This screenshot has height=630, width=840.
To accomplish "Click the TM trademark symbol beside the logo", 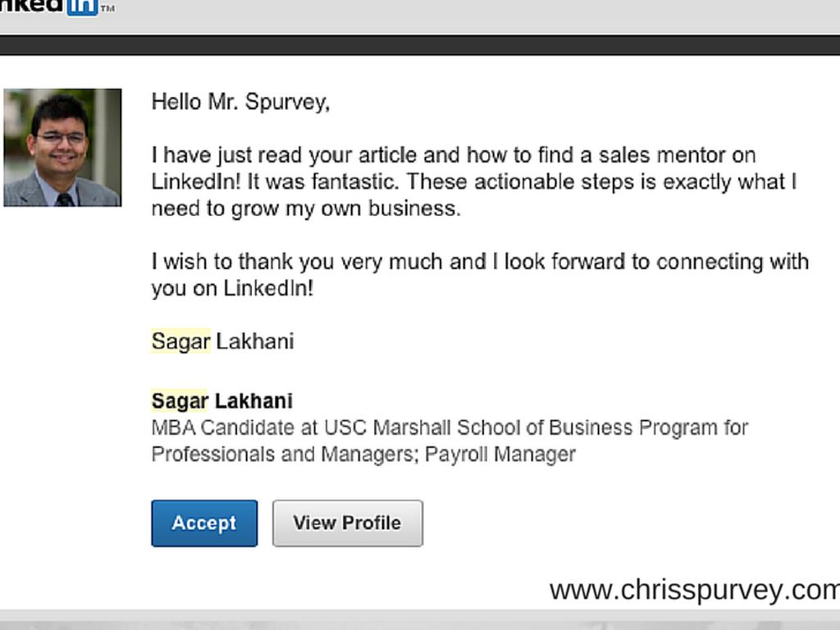I will tap(107, 9).
